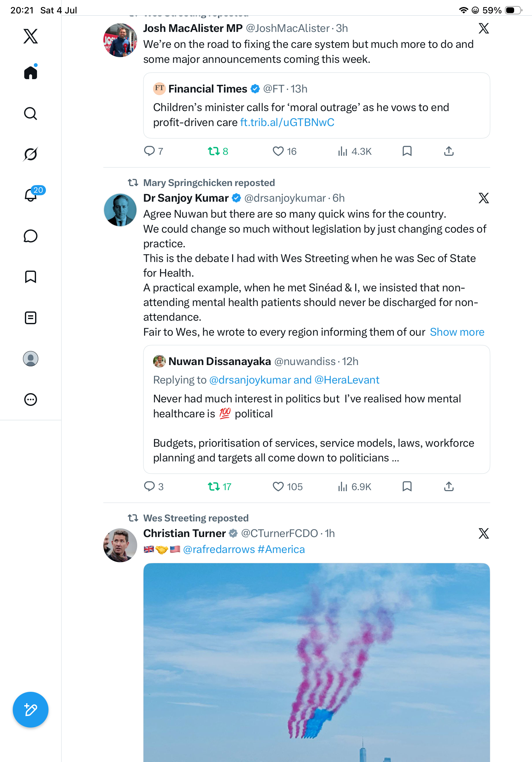Open the More options circle icon
Image resolution: width=532 pixels, height=762 pixels.
31,400
